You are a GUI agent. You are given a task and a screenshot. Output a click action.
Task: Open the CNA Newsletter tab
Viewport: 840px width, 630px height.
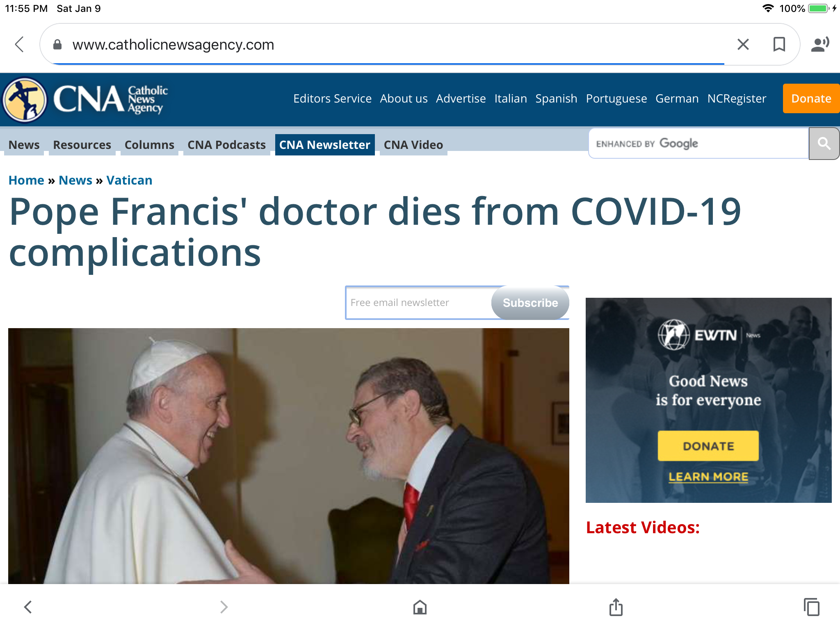(x=324, y=145)
